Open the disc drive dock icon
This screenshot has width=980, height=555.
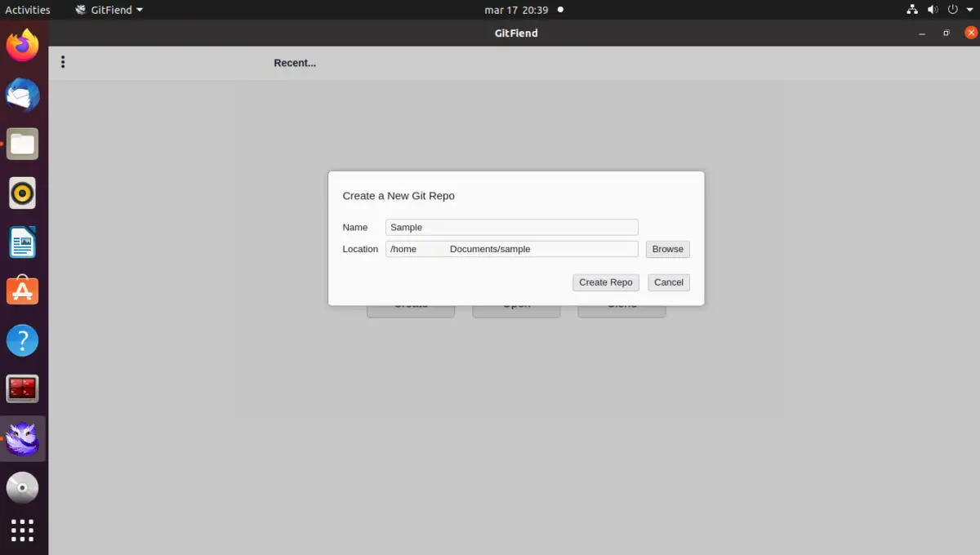point(23,488)
